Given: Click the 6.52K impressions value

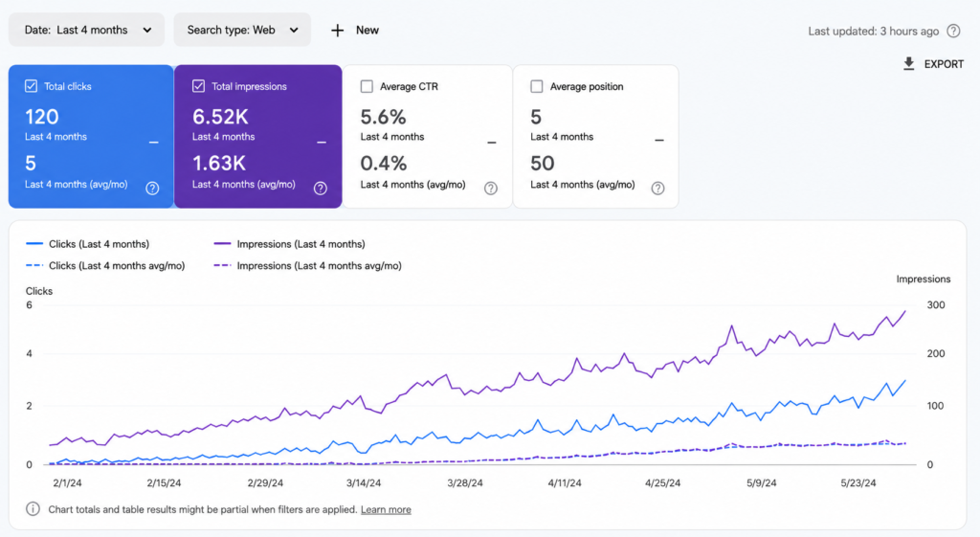Looking at the screenshot, I should pyautogui.click(x=221, y=117).
